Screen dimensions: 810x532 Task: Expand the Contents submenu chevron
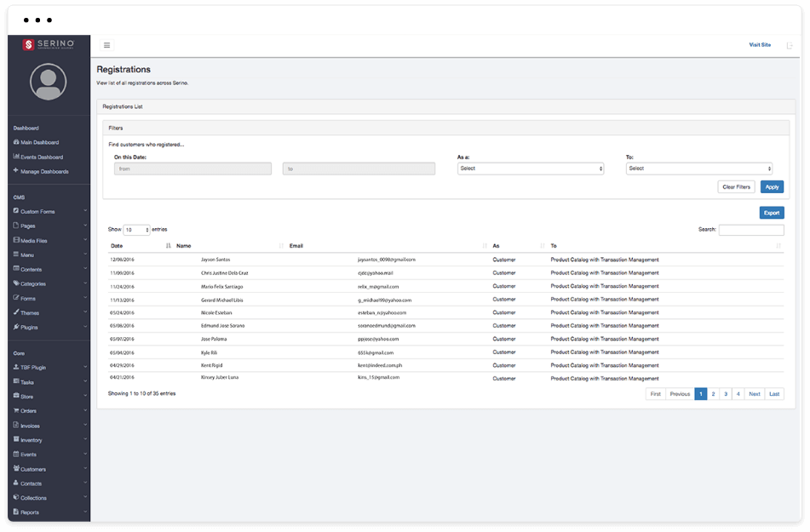tap(85, 269)
